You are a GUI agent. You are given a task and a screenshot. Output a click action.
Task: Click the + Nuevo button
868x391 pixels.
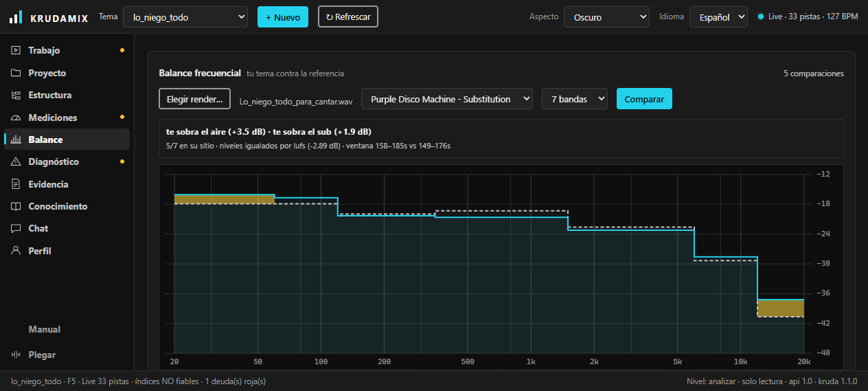pos(283,17)
